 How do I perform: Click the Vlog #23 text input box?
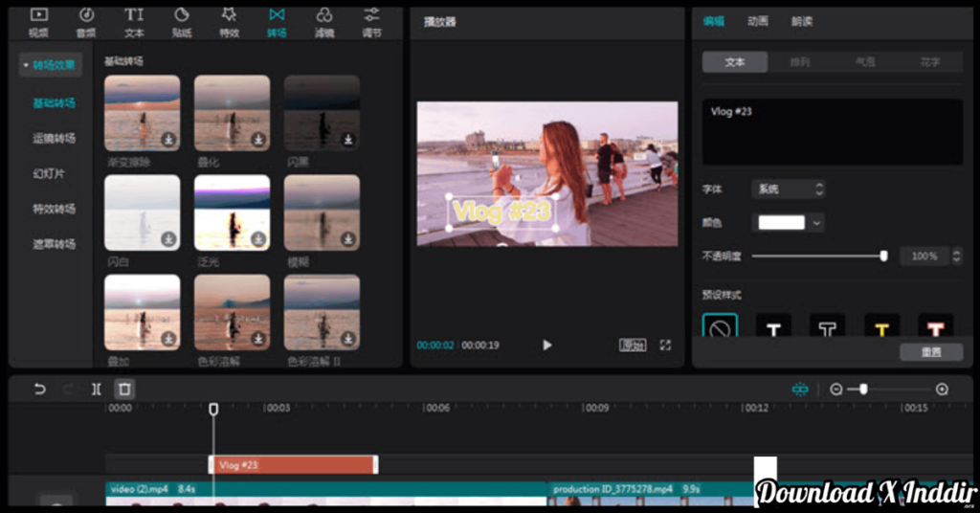click(x=833, y=132)
